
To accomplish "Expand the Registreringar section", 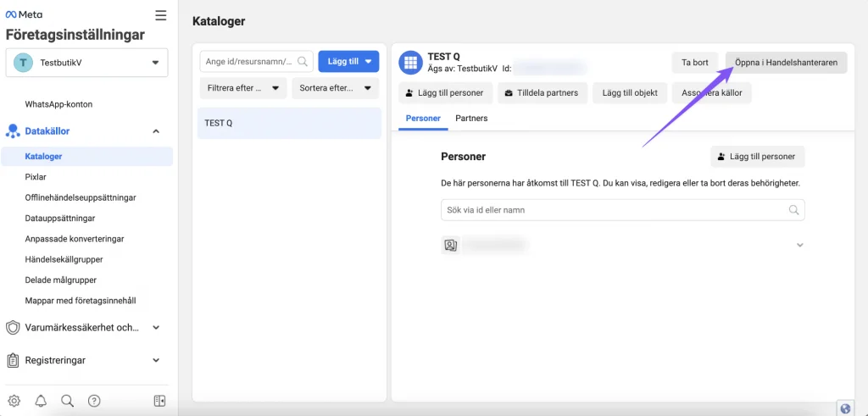I will click(156, 360).
